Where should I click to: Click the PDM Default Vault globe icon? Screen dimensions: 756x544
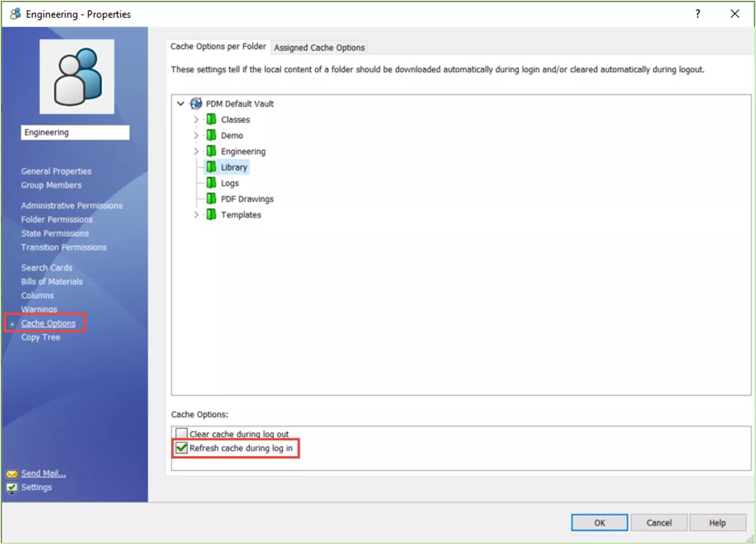[196, 103]
